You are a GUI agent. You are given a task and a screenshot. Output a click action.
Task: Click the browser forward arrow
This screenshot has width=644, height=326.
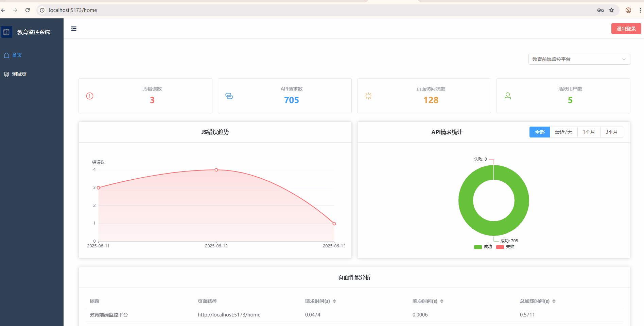15,10
